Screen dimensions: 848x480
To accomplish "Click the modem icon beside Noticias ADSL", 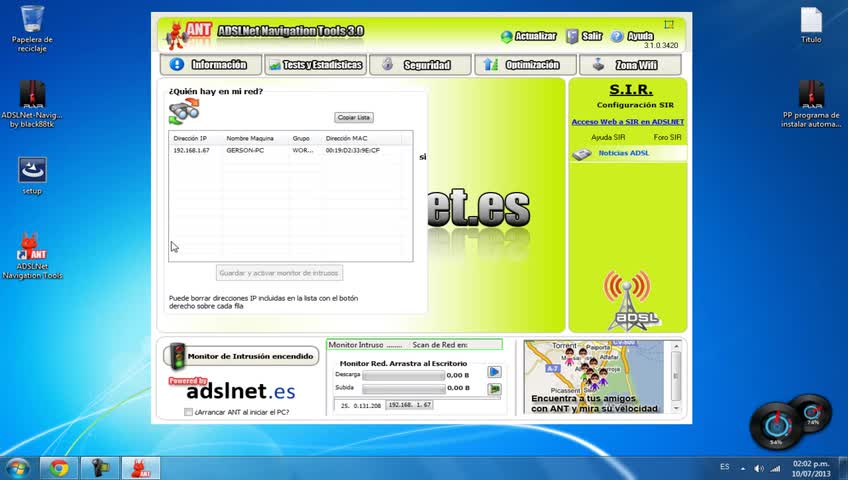I will tap(582, 155).
